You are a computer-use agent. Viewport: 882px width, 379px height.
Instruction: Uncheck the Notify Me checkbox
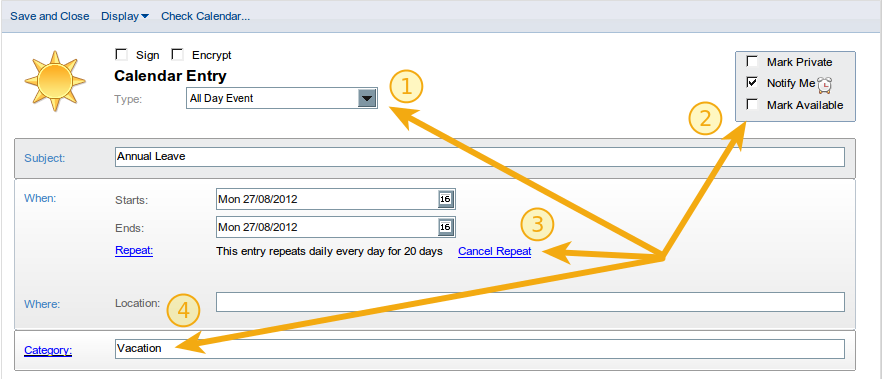(752, 83)
